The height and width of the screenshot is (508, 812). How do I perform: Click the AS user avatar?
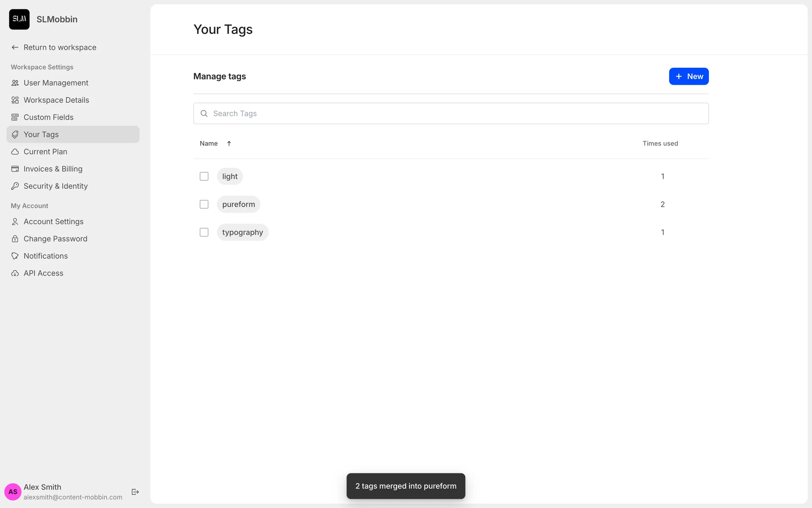tap(13, 491)
